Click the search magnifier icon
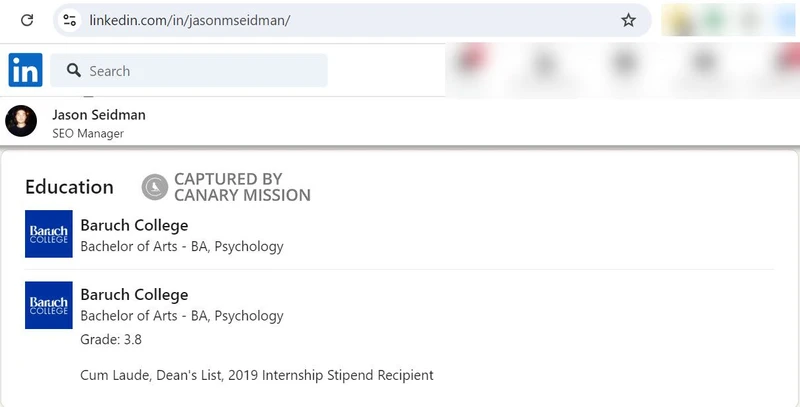 pyautogui.click(x=73, y=71)
